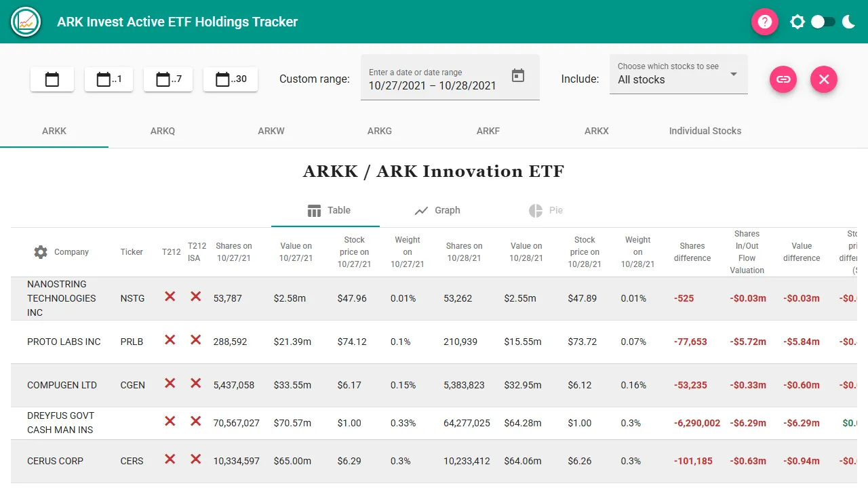Viewport: 868px width, 488px height.
Task: Pick the plain today calendar icon
Action: point(52,79)
